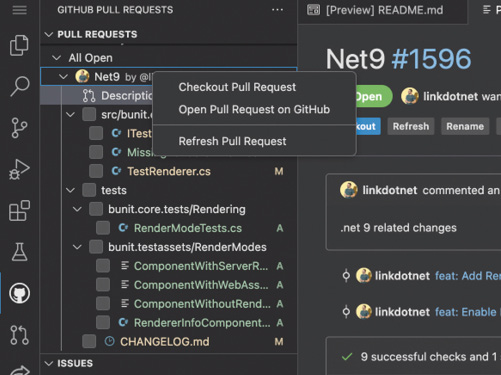The width and height of the screenshot is (501, 375).
Task: Click the README.md preview tab icon
Action: pos(313,10)
